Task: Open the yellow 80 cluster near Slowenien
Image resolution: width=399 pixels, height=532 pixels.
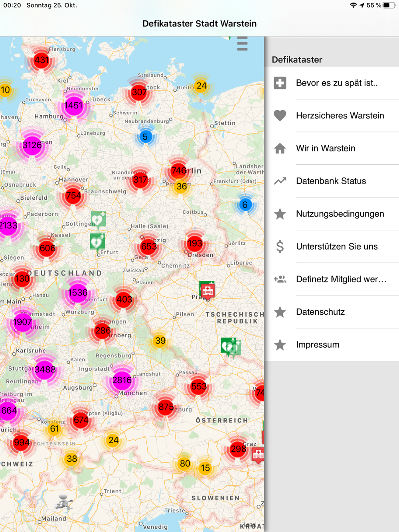Action: (x=185, y=464)
